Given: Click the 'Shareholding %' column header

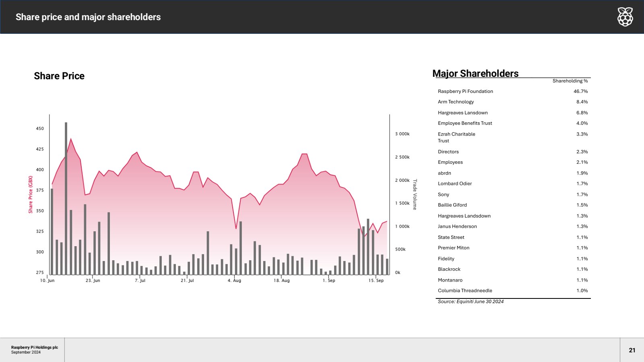Looking at the screenshot, I should 570,81.
